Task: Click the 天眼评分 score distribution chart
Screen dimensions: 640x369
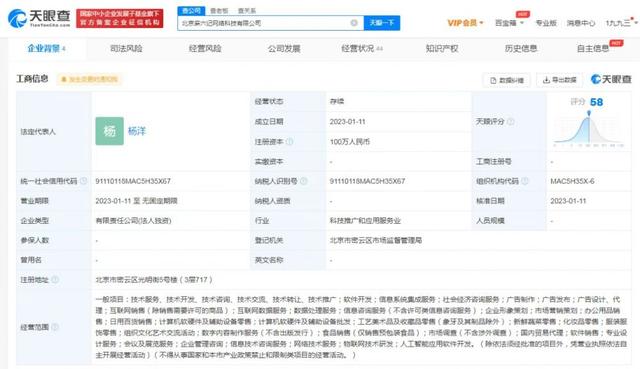Action: coord(589,130)
